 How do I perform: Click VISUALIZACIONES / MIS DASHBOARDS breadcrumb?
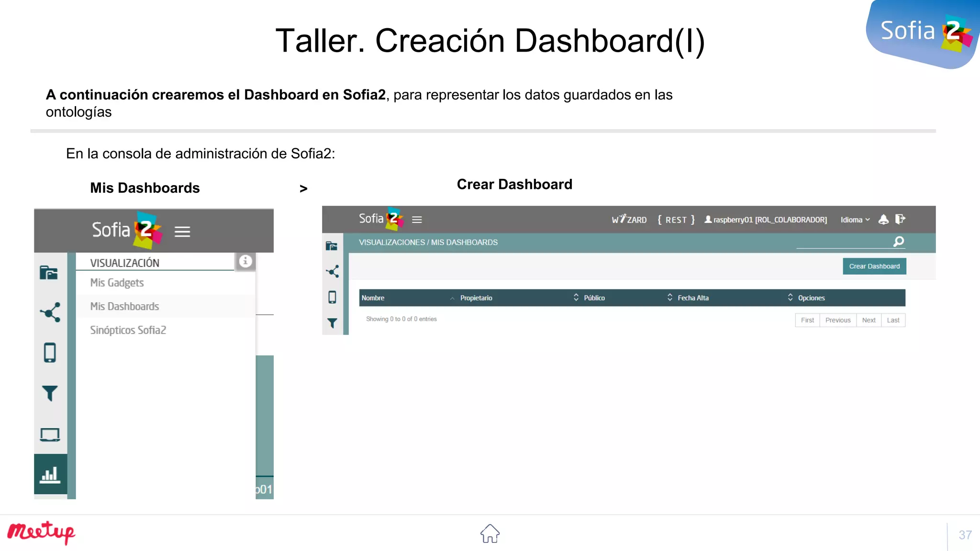click(x=428, y=242)
